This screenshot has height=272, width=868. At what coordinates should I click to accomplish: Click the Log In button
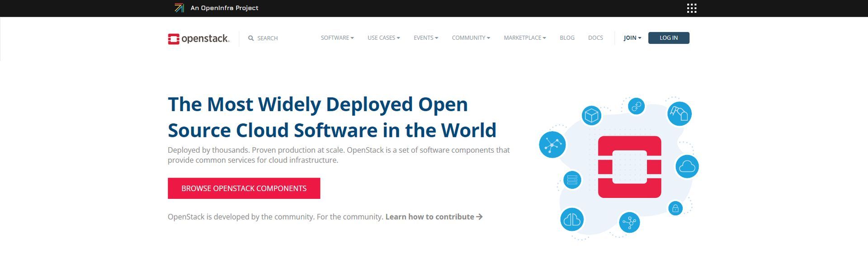(669, 38)
